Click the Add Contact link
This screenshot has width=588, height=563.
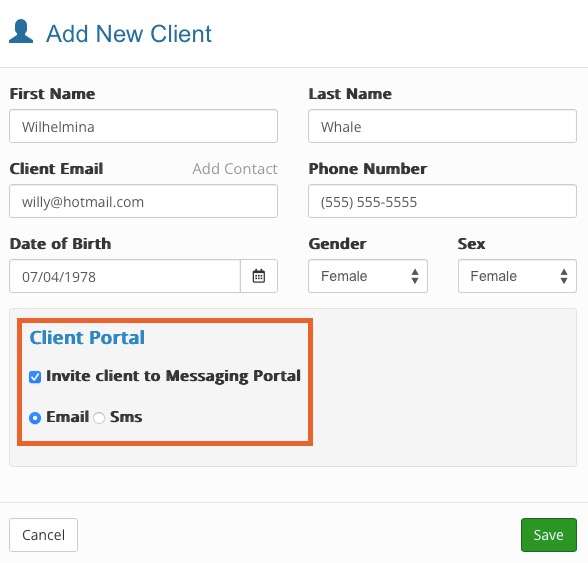point(235,169)
